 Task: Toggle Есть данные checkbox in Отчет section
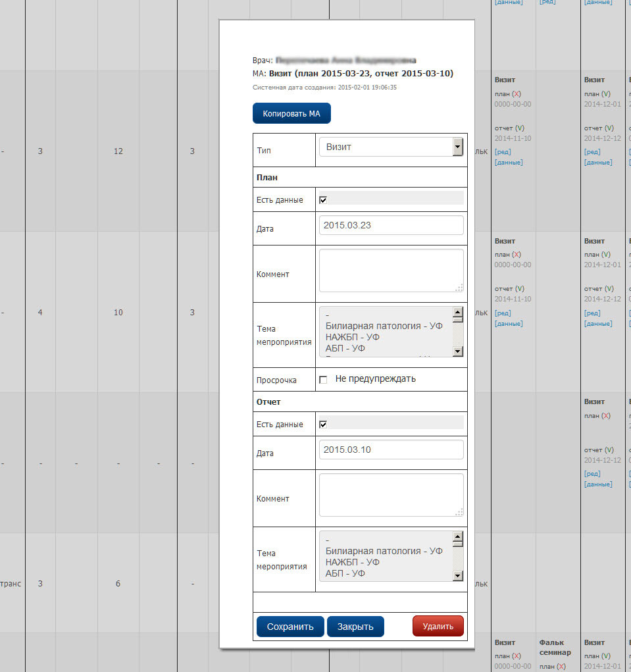point(323,424)
